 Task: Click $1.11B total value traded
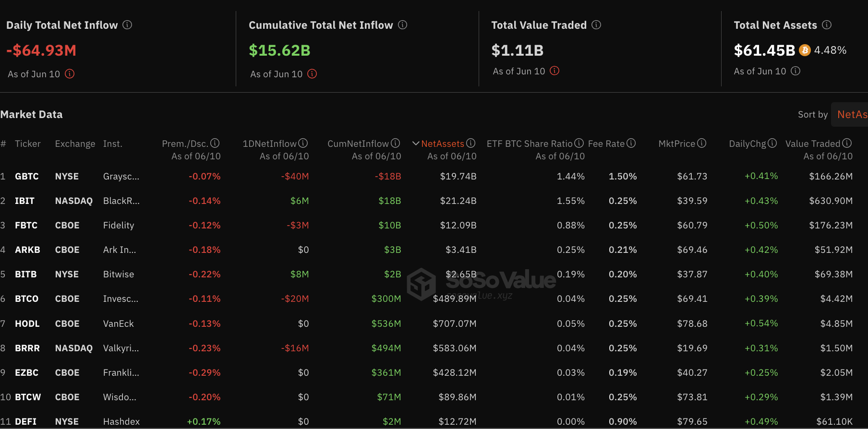pyautogui.click(x=518, y=50)
